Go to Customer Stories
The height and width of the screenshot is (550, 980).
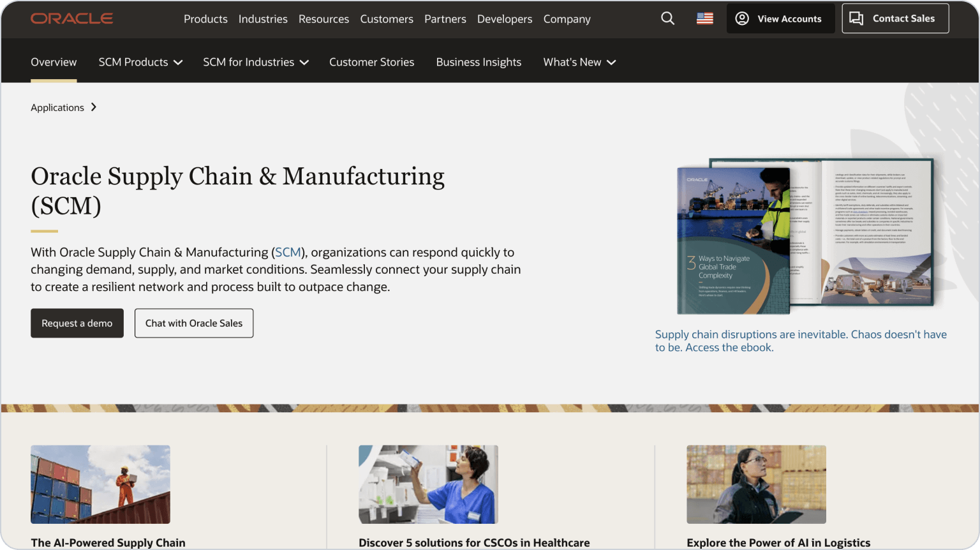coord(371,62)
